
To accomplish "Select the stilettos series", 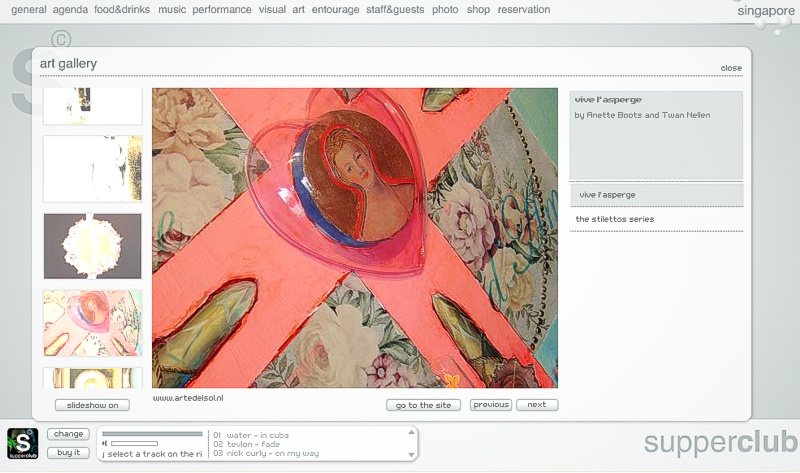I will point(656,219).
